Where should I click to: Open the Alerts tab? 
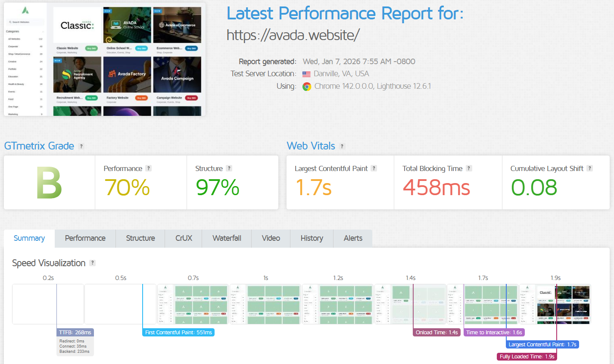[353, 239]
